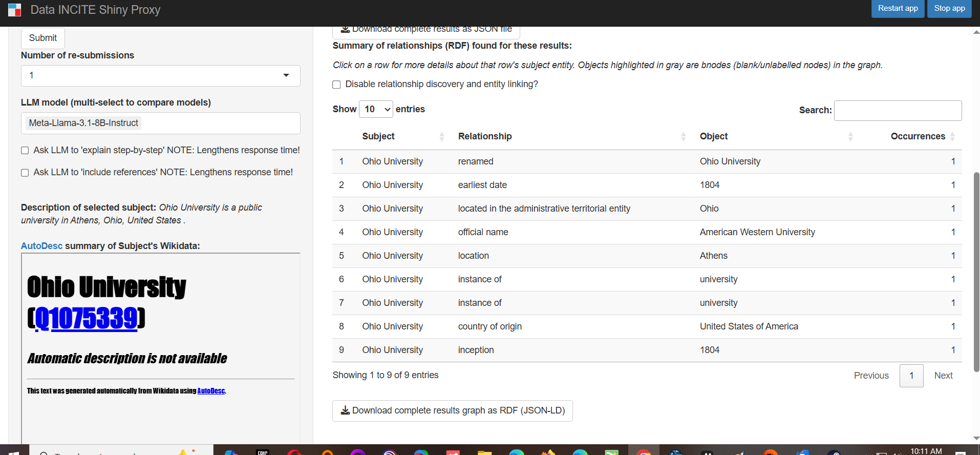980x455 pixels.
Task: Click the Submit button
Action: [43, 38]
